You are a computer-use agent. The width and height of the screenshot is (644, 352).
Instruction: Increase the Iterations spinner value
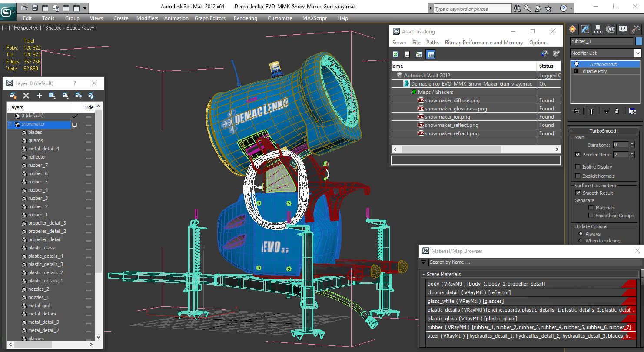pos(632,143)
